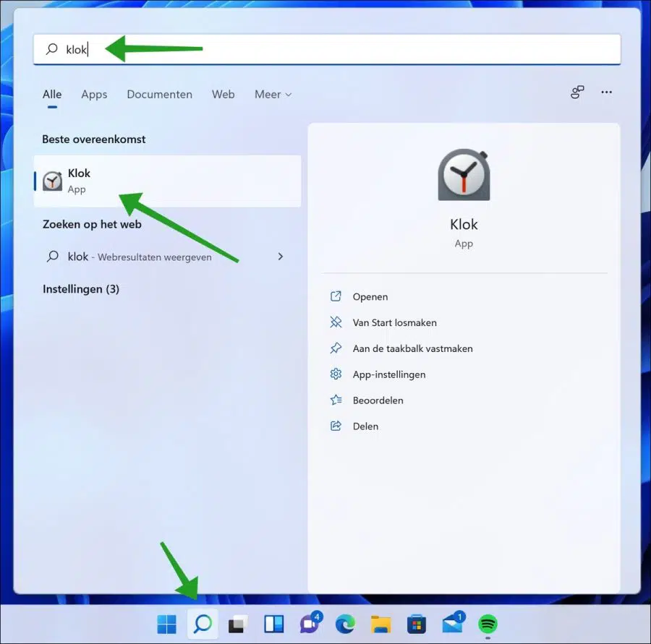Open the Mail app on the taskbar
The image size is (651, 644).
coord(453,622)
